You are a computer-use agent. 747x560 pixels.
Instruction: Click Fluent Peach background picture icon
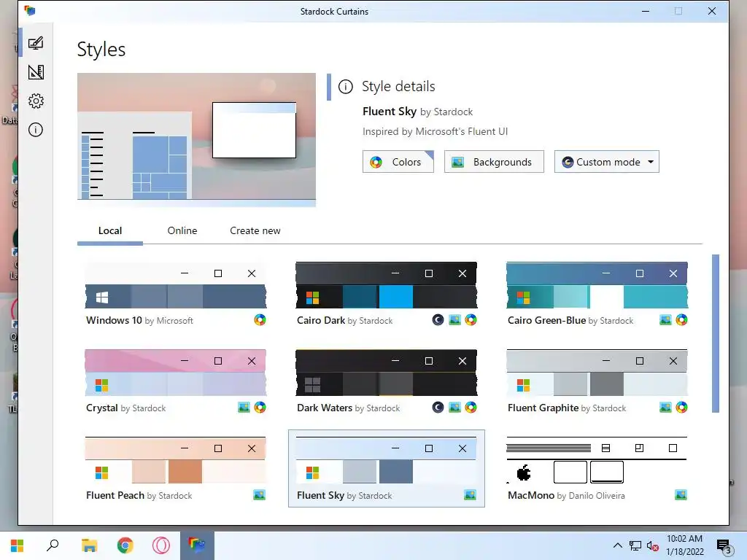point(259,495)
